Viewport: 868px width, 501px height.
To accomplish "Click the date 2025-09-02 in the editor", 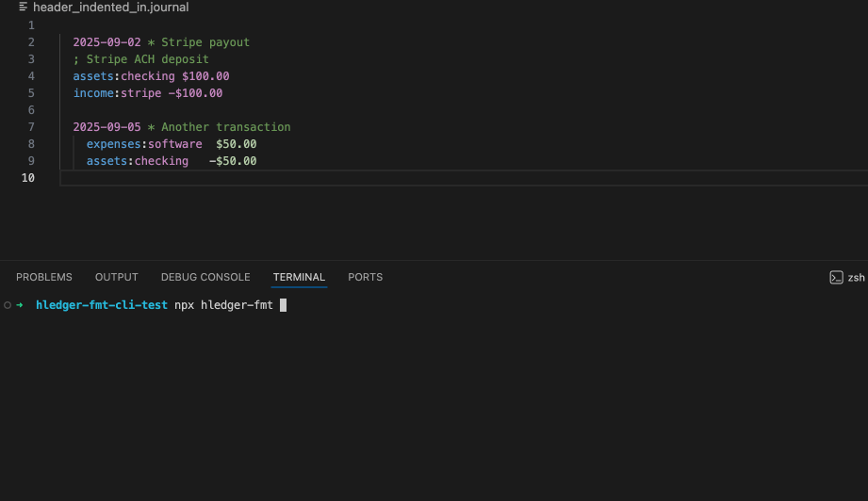I will pos(106,42).
